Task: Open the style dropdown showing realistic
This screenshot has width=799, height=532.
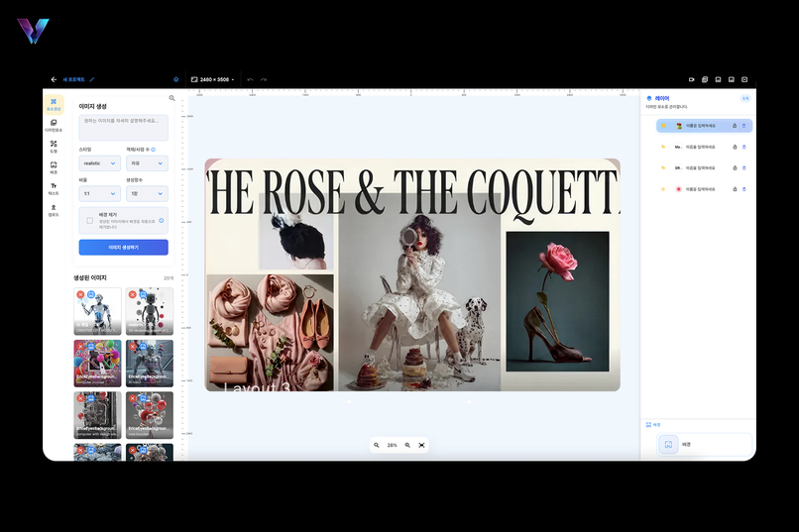Action: (99, 163)
